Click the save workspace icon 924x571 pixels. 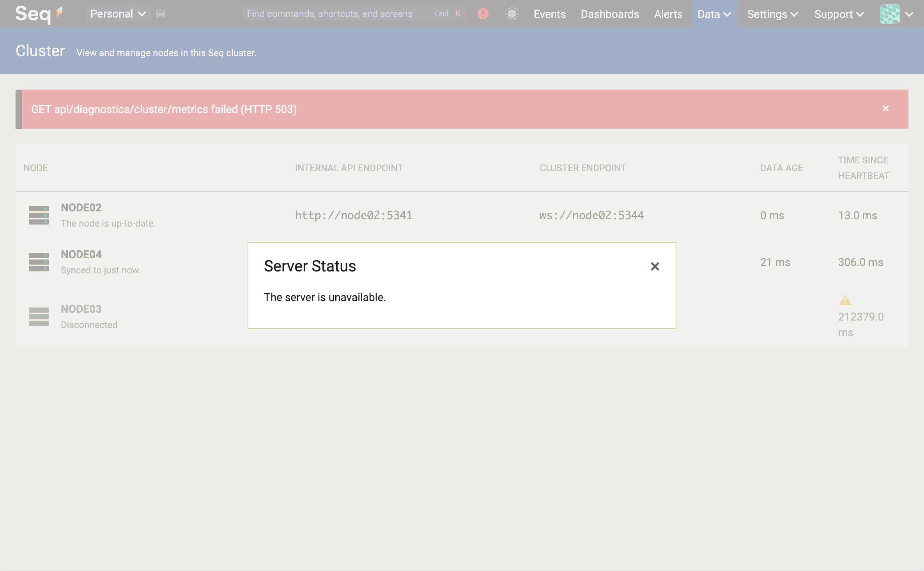(x=161, y=14)
